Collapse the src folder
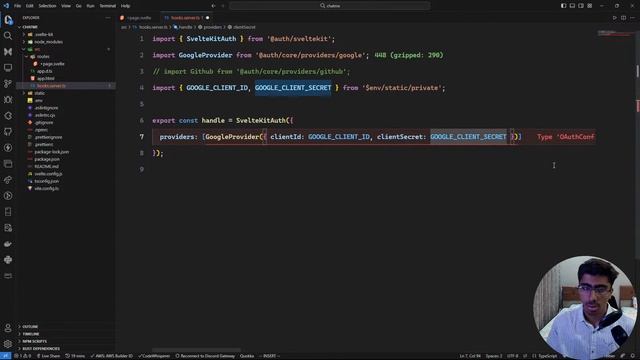 pyautogui.click(x=37, y=49)
